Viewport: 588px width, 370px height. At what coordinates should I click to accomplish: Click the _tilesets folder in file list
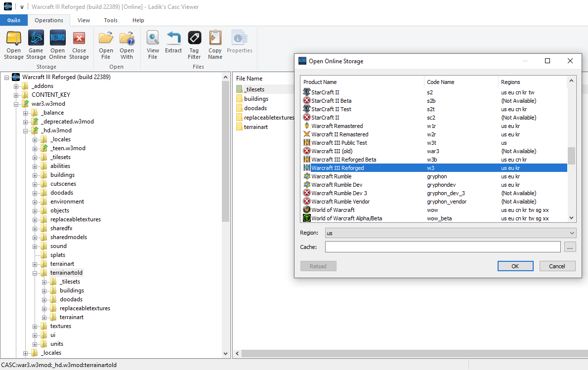point(254,89)
